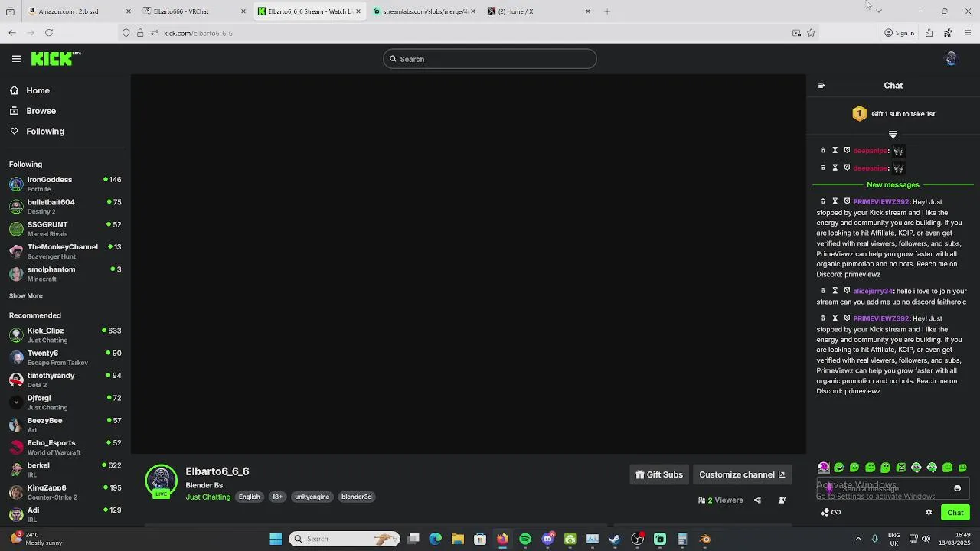980x551 pixels.
Task: Click the blender3d tag
Action: tap(357, 497)
